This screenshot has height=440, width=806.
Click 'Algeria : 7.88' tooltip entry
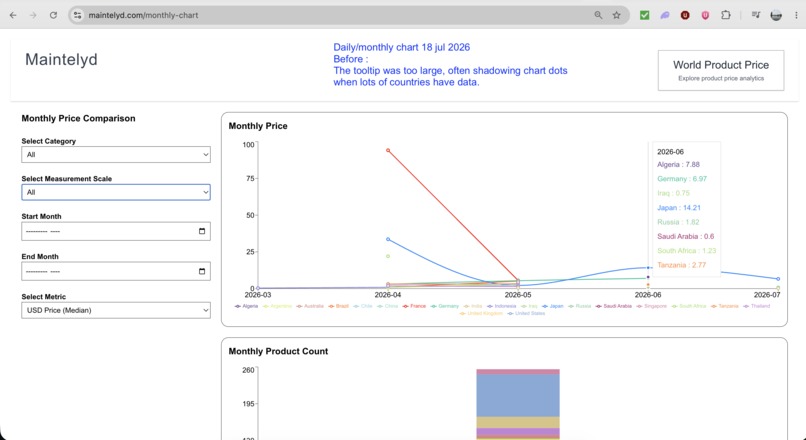coord(678,164)
